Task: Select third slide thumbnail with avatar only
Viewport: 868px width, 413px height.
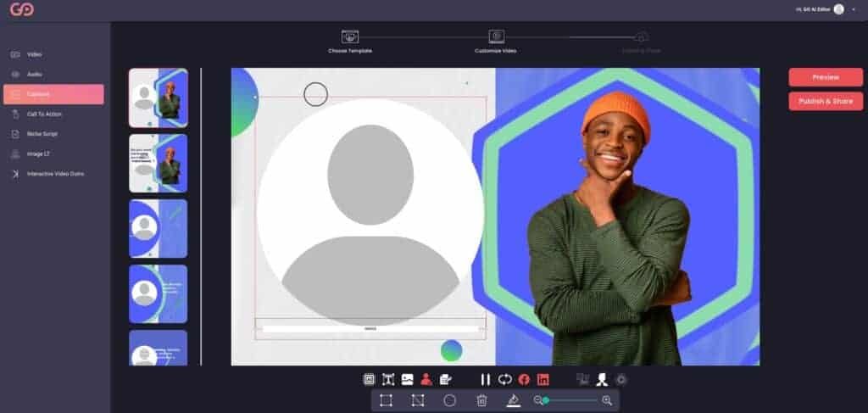Action: (x=159, y=229)
